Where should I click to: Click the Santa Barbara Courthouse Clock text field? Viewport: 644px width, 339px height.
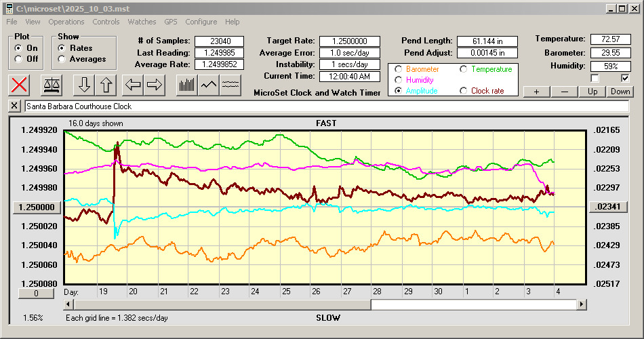click(x=325, y=106)
